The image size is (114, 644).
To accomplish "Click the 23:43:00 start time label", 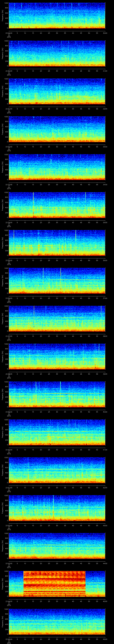I will tap(9, 564).
